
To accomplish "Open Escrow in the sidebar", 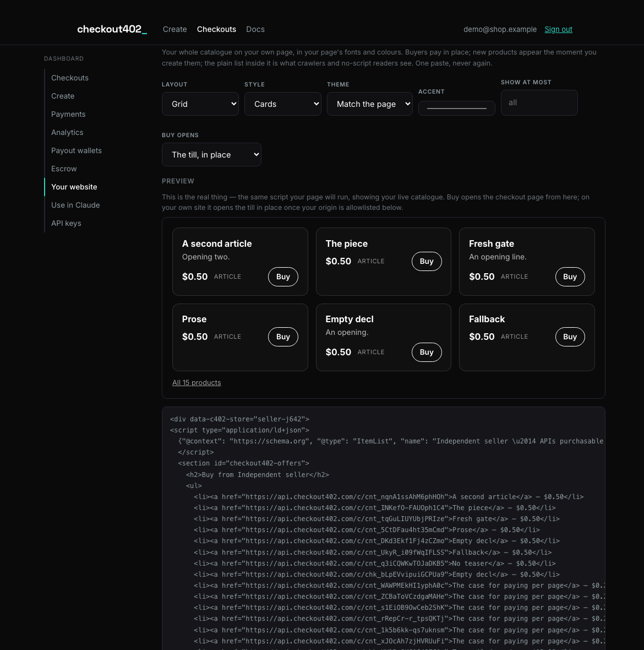I will pos(64,169).
